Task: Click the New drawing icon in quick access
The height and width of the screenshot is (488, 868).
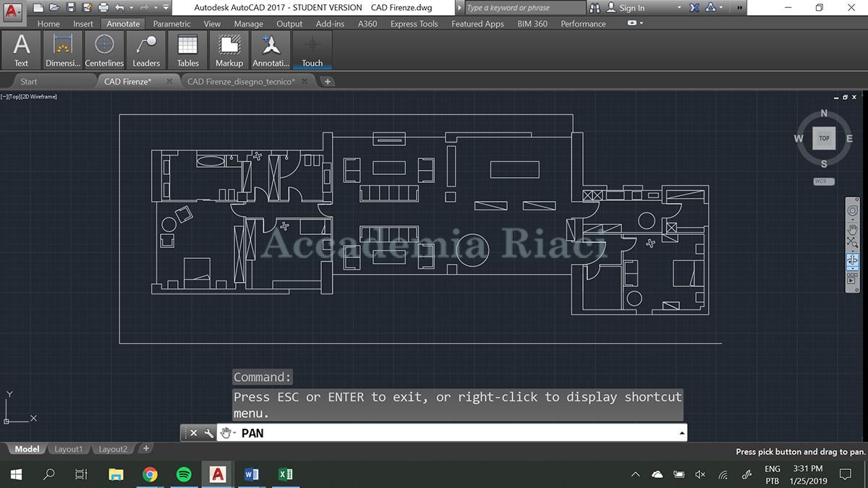Action: click(x=38, y=7)
